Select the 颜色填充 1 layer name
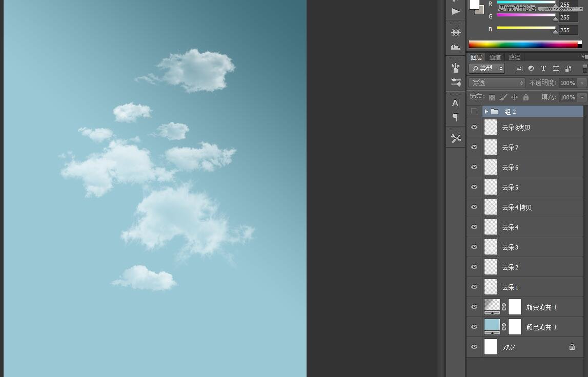The width and height of the screenshot is (588, 377). point(541,327)
